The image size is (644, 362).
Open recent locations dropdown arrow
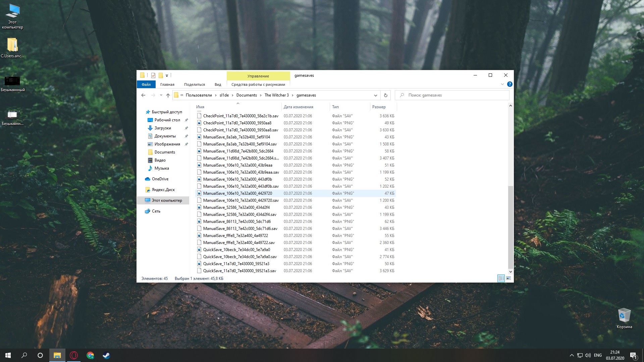click(161, 95)
